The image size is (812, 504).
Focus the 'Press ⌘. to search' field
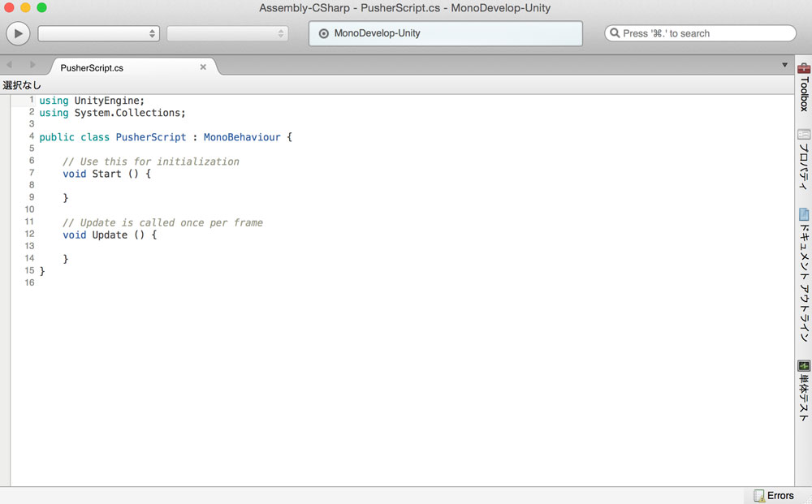[700, 33]
